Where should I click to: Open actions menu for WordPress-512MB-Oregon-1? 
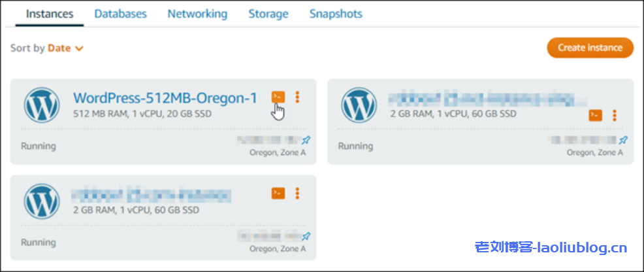297,97
